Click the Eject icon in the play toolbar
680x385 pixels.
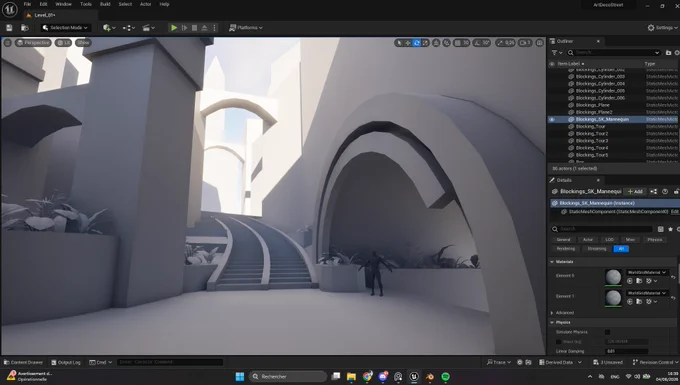(x=204, y=28)
